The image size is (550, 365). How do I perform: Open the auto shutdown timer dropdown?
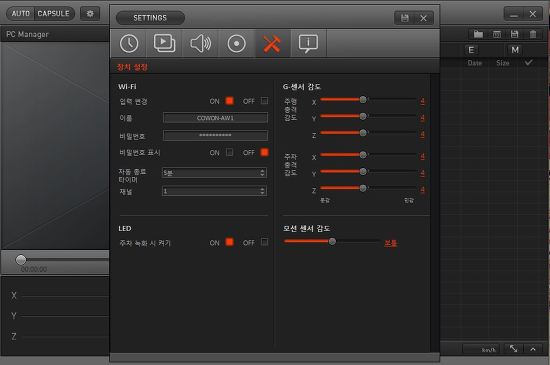click(x=214, y=173)
